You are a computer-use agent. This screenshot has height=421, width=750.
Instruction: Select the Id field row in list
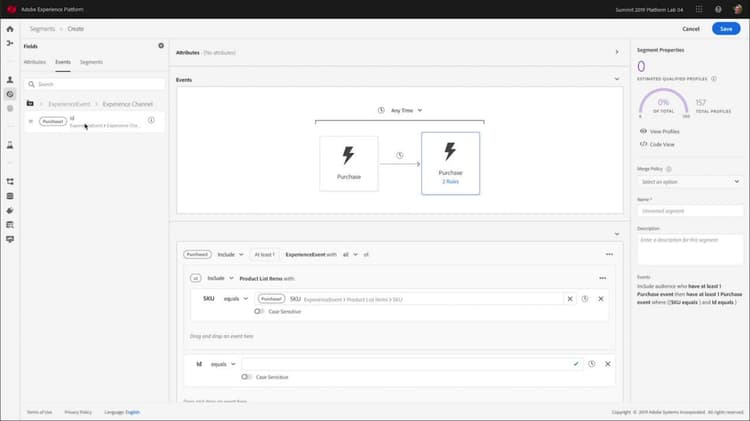(95, 122)
